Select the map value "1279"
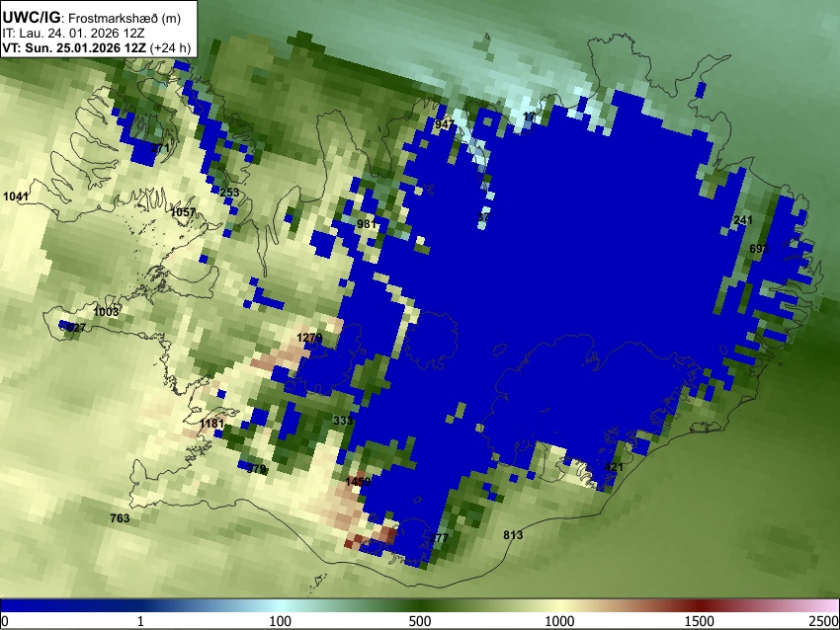 pyautogui.click(x=309, y=338)
